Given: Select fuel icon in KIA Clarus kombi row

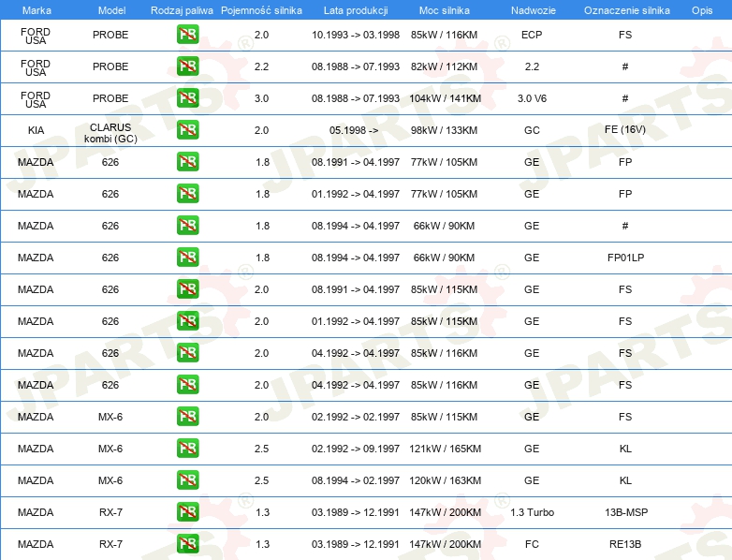Looking at the screenshot, I should [x=187, y=130].
